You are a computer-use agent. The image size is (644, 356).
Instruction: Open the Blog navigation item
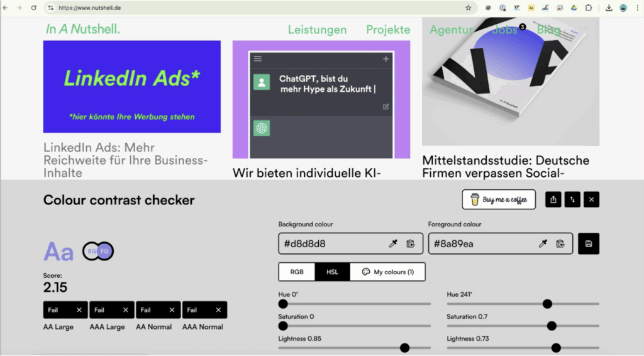click(548, 30)
